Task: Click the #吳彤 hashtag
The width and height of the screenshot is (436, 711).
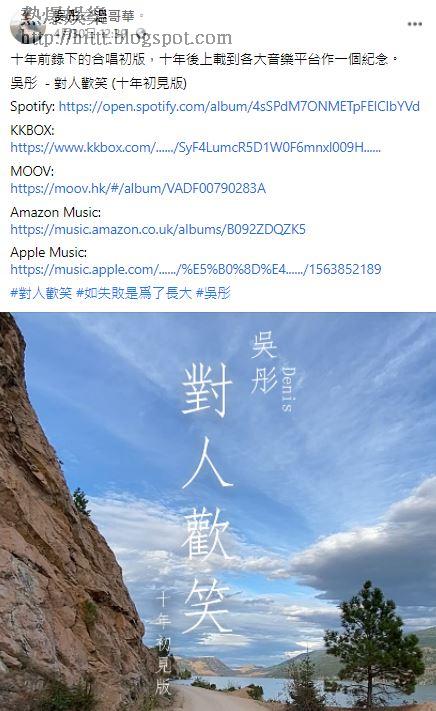Action: click(213, 293)
